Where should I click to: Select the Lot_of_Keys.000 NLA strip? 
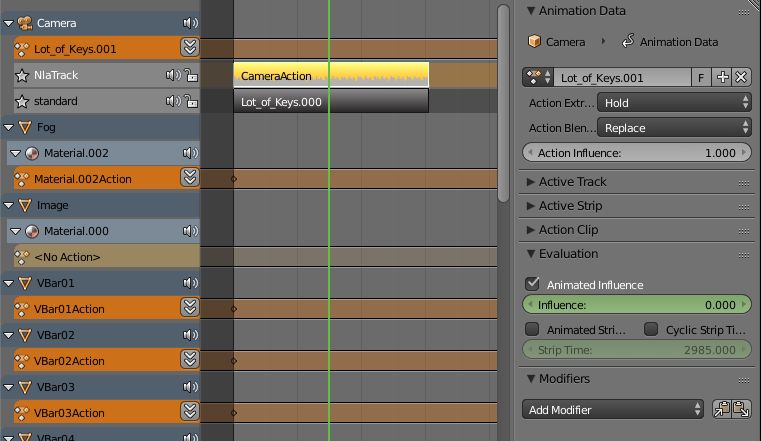[331, 101]
